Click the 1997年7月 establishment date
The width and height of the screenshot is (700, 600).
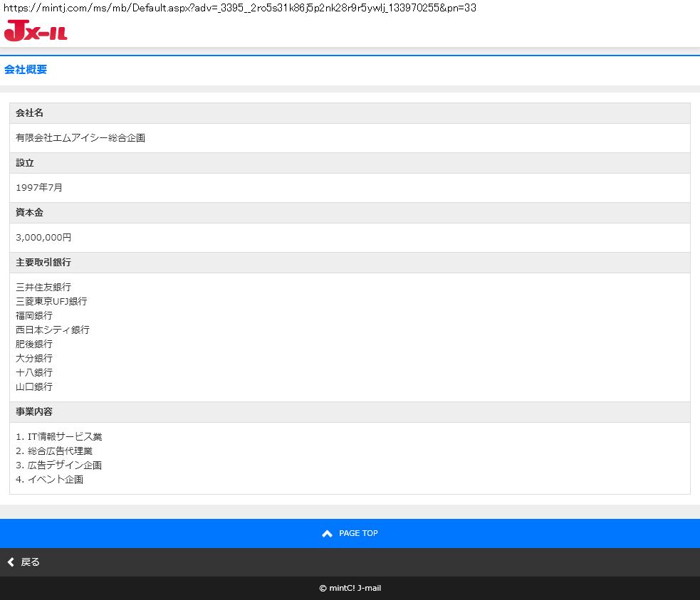pyautogui.click(x=39, y=188)
